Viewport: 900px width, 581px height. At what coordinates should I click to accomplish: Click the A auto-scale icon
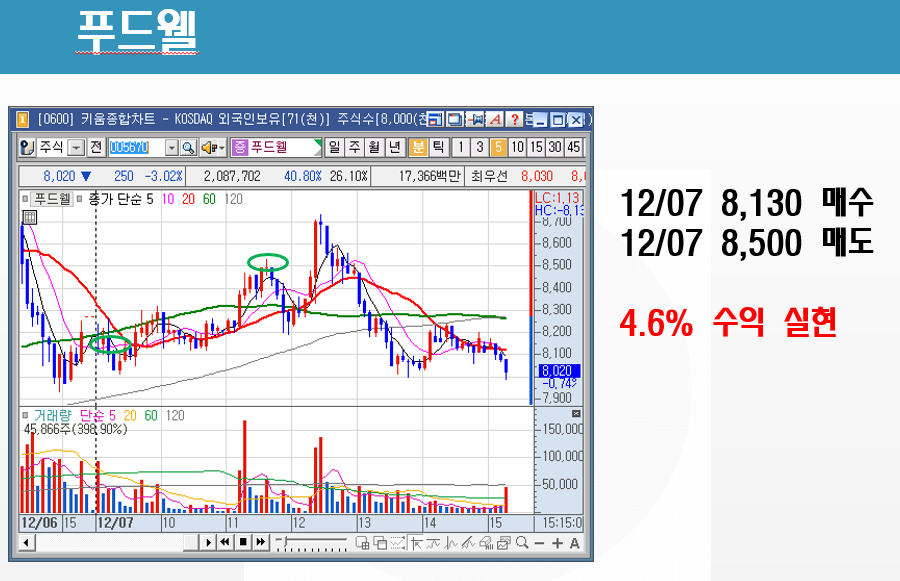click(x=575, y=543)
